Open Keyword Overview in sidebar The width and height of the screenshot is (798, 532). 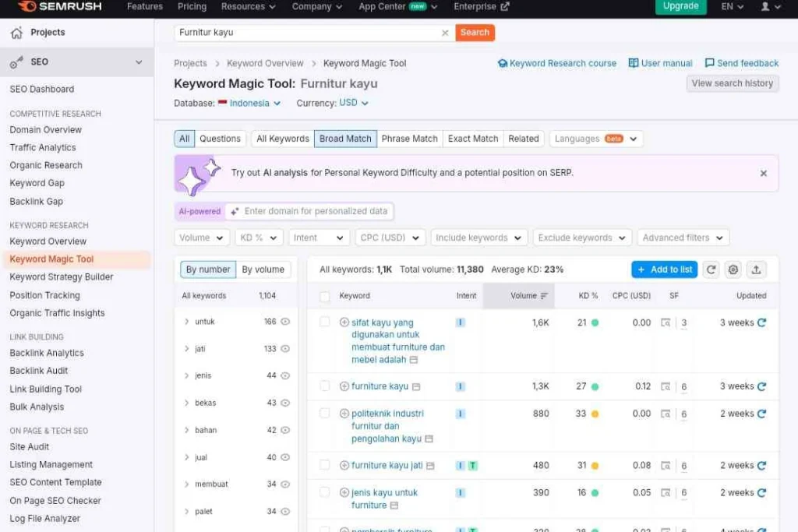pos(48,241)
